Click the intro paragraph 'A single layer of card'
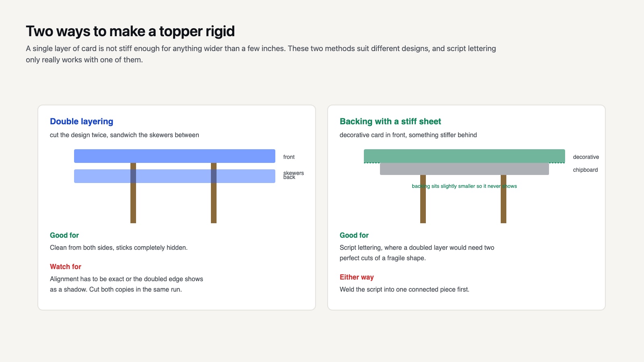The image size is (644, 362). click(x=261, y=54)
